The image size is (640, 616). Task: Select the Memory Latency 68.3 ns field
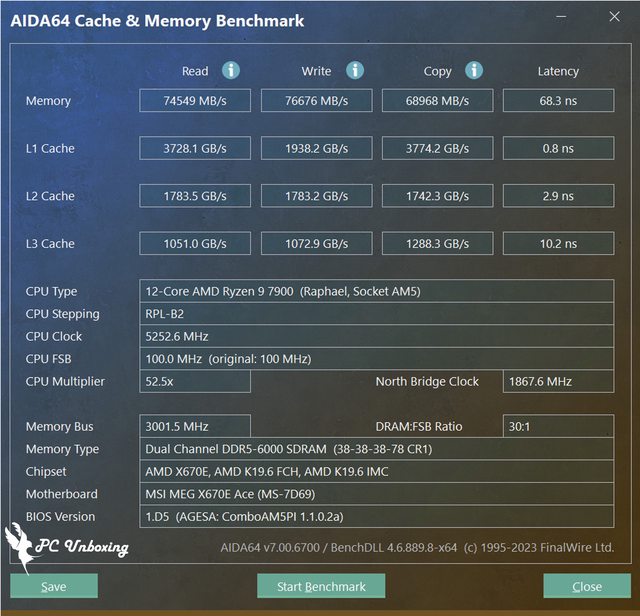(558, 101)
